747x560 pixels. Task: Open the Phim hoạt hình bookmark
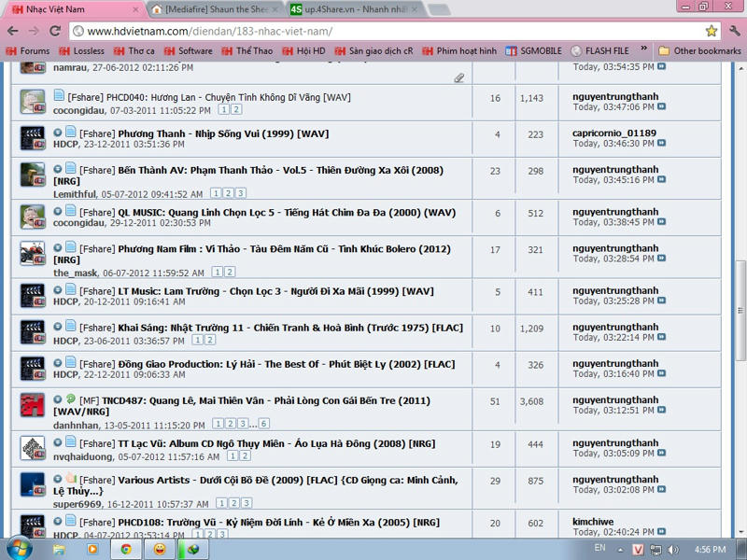(x=459, y=51)
